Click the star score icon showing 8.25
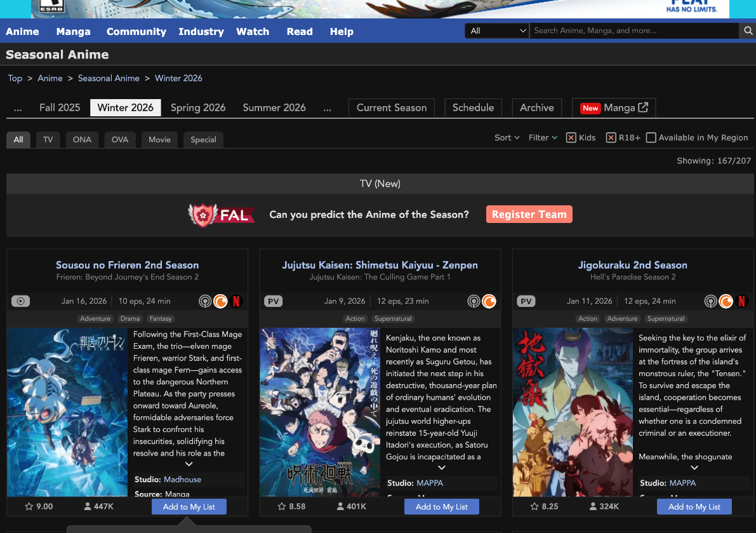 534,506
